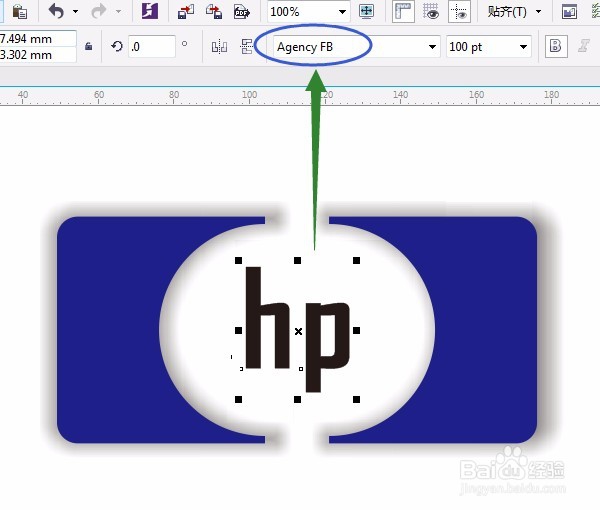Screen dimensions: 600x510
Task: Click the purple search content icon
Action: (150, 11)
